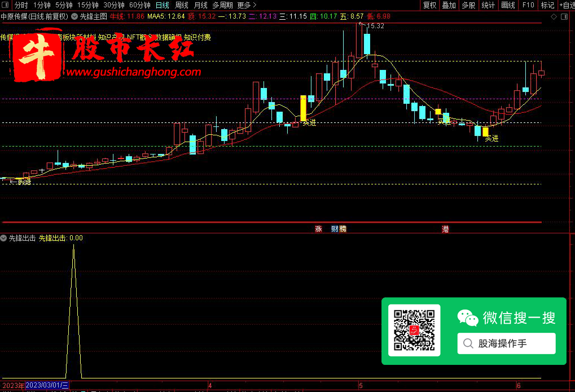Click the 15.32 high price label
Image resolution: width=575 pixels, height=392 pixels.
pyautogui.click(x=375, y=26)
